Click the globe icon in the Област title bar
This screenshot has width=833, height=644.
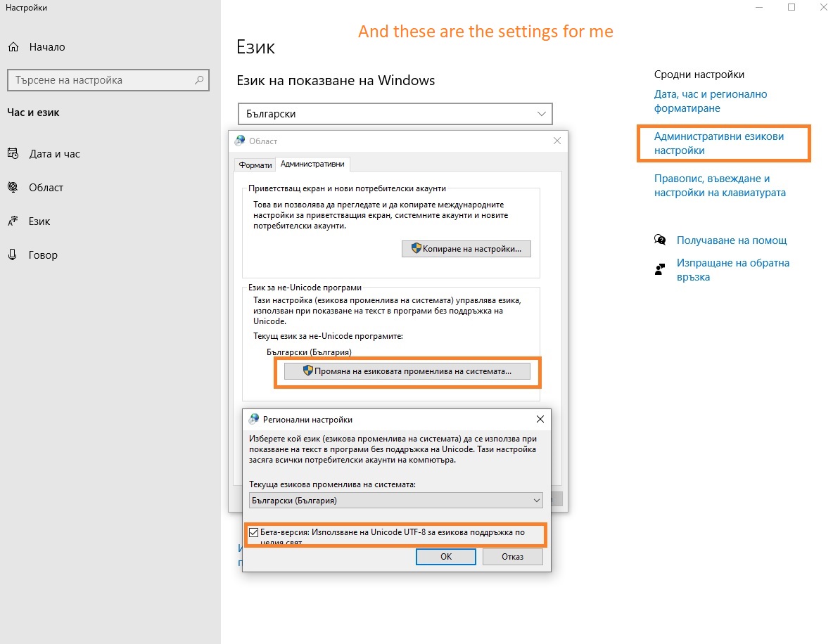pyautogui.click(x=240, y=141)
